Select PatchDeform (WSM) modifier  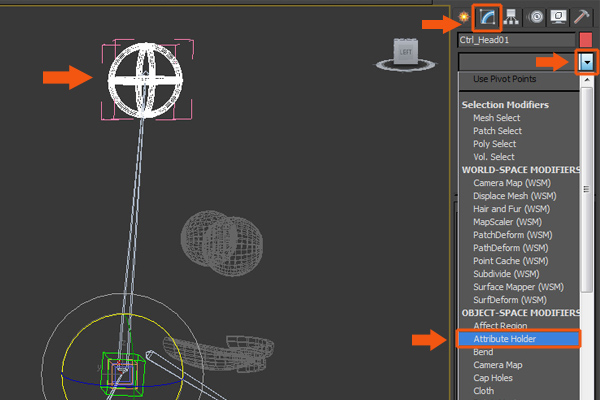pos(513,235)
